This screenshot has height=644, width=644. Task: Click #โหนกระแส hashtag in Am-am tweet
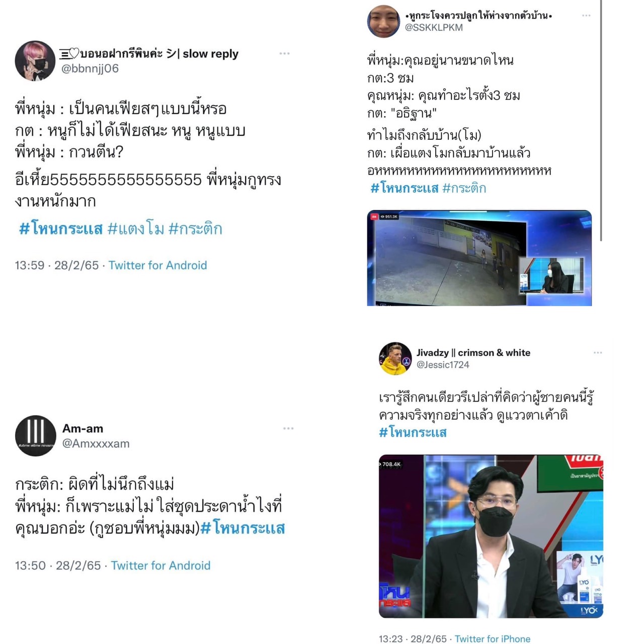coord(243,528)
